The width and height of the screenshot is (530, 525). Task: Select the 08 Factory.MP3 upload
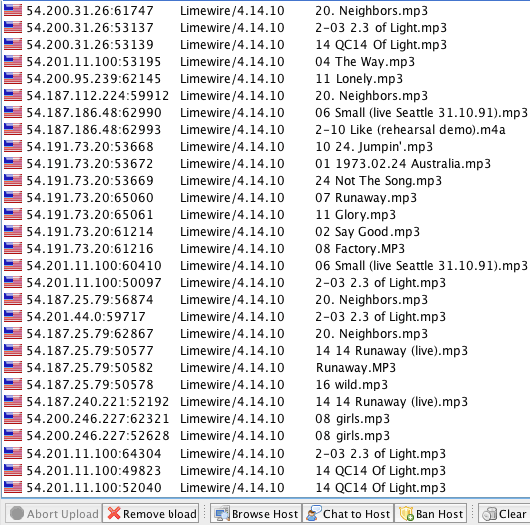(x=265, y=248)
